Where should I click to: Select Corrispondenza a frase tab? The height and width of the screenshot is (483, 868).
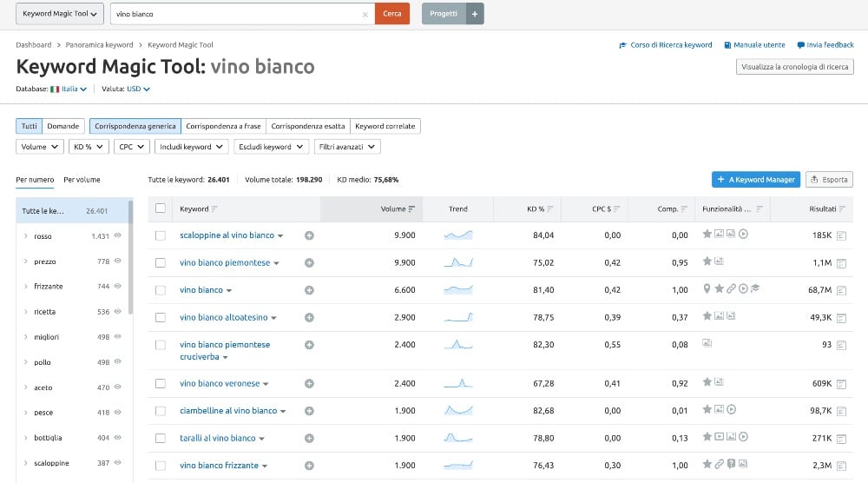click(x=223, y=126)
